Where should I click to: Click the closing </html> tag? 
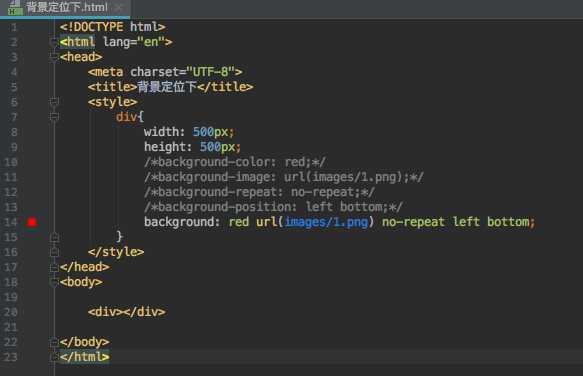84,357
